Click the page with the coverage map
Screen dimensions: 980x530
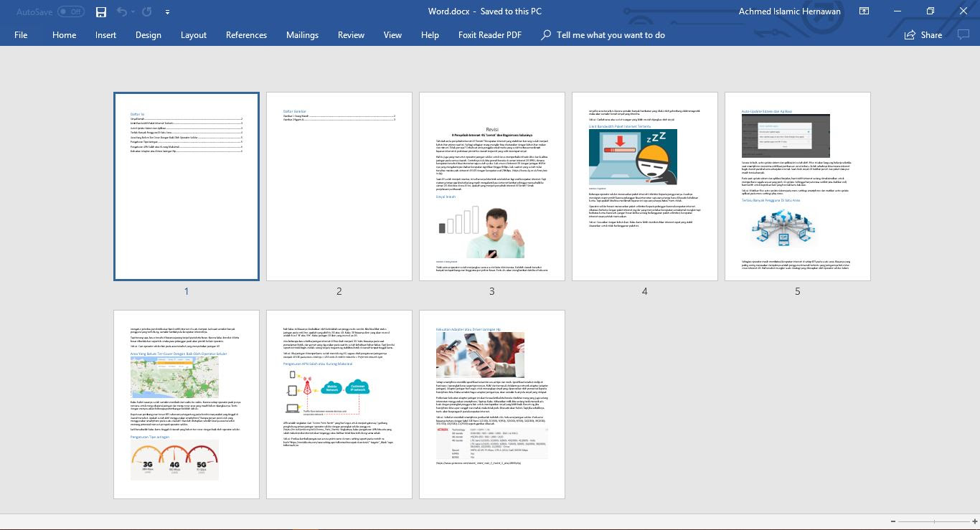tap(187, 404)
